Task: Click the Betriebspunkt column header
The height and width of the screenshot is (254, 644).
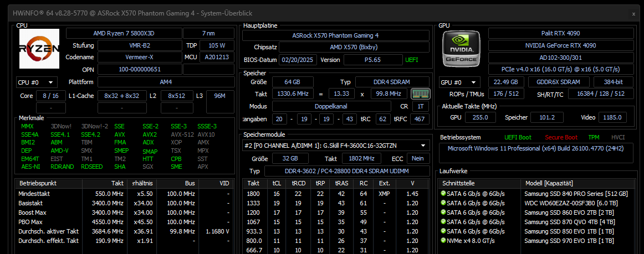Action: click(x=48, y=183)
